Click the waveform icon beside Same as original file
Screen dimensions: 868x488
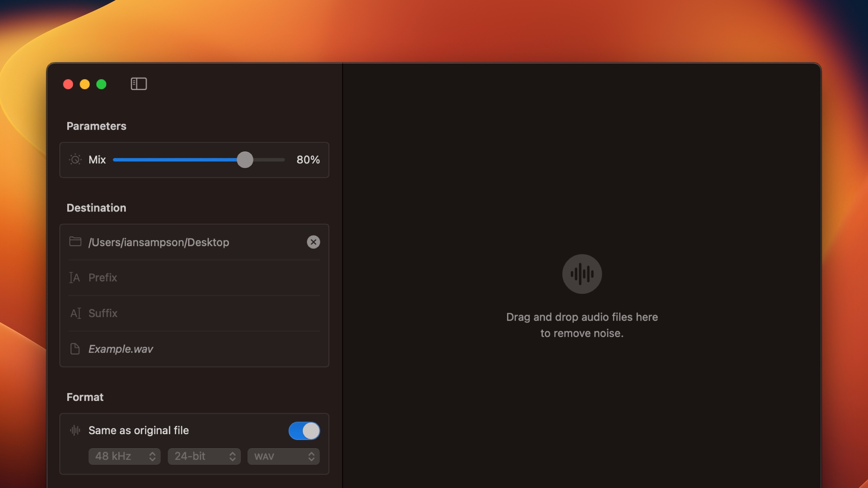(75, 430)
